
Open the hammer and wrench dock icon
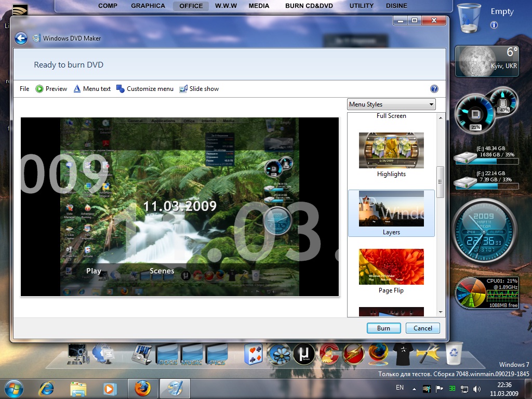(428, 353)
